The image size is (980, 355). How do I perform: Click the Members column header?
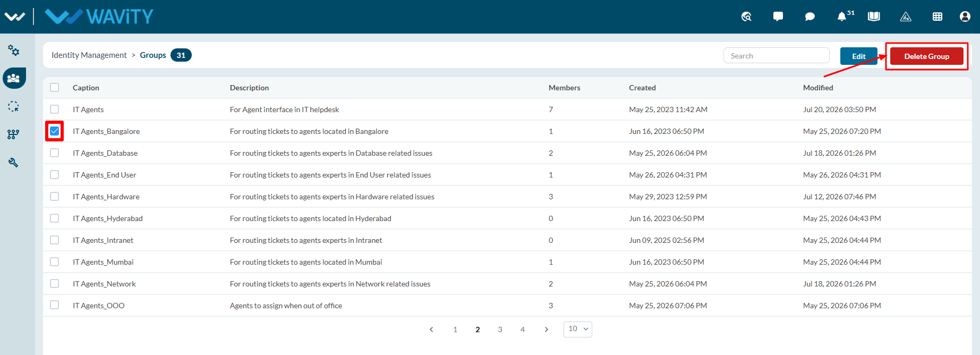pyautogui.click(x=564, y=88)
